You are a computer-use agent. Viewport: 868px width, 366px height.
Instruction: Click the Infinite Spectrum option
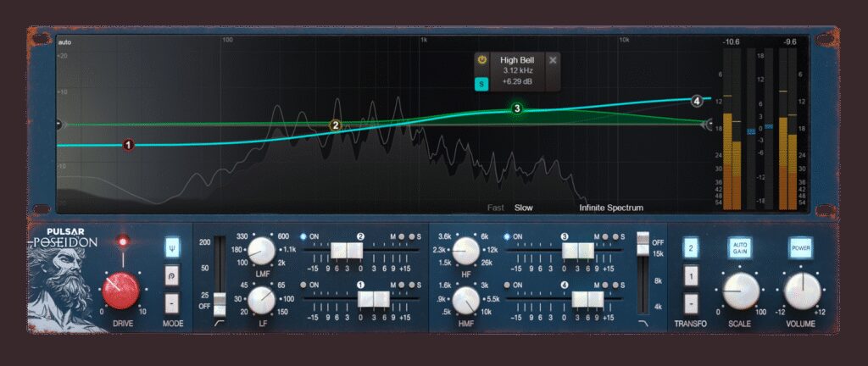coord(610,208)
